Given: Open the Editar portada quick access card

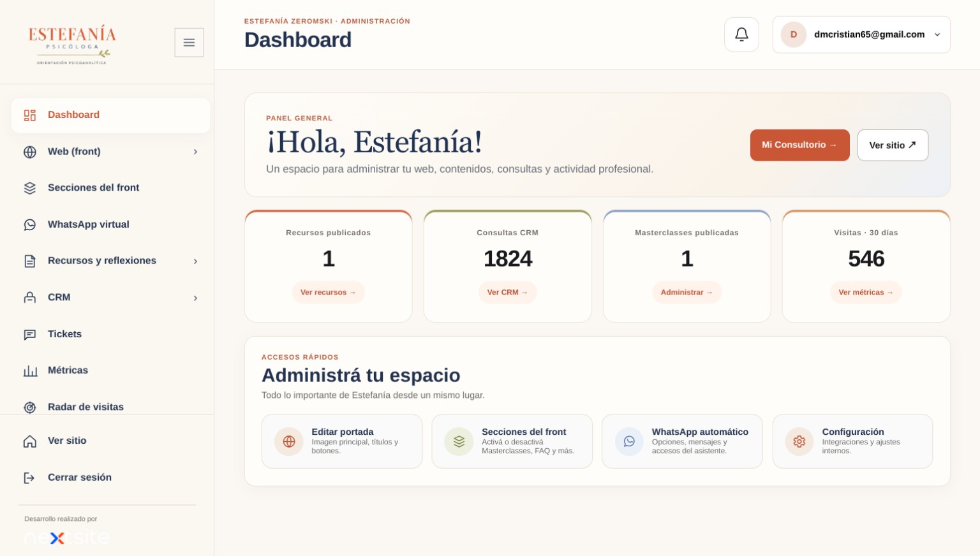Looking at the screenshot, I should click(x=342, y=441).
